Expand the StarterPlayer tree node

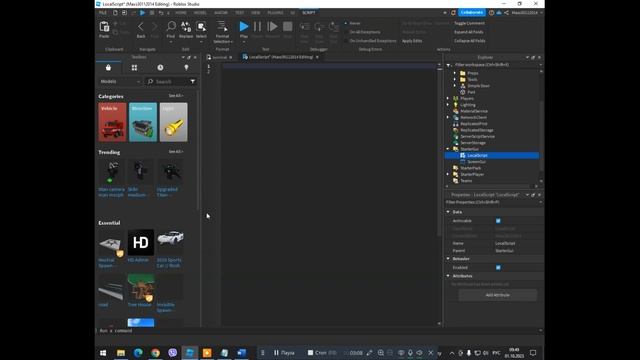click(448, 174)
